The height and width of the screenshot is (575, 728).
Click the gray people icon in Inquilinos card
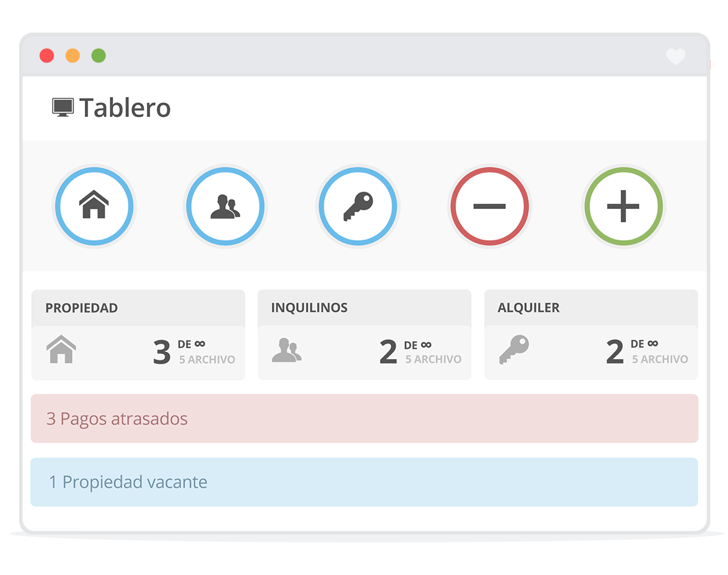287,350
